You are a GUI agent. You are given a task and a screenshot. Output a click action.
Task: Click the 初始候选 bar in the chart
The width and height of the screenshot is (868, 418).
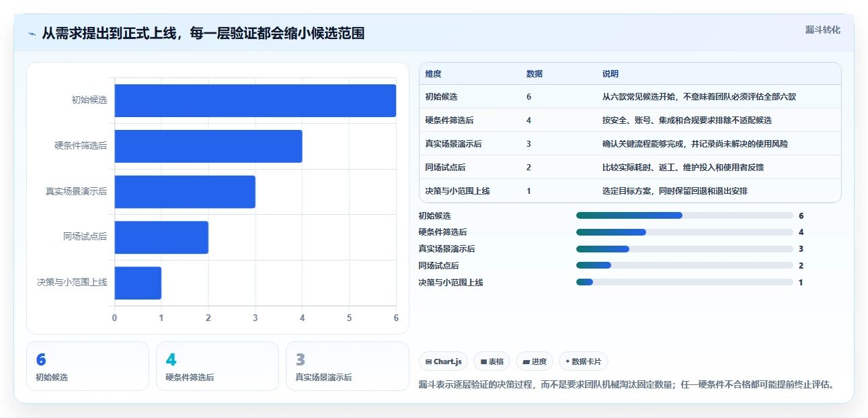click(x=255, y=100)
